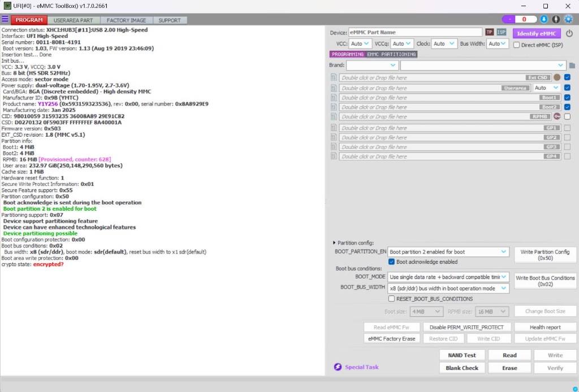Viewport: 579px width, 392px height.
Task: Open the BOOT_MODE dropdown
Action: 448,277
